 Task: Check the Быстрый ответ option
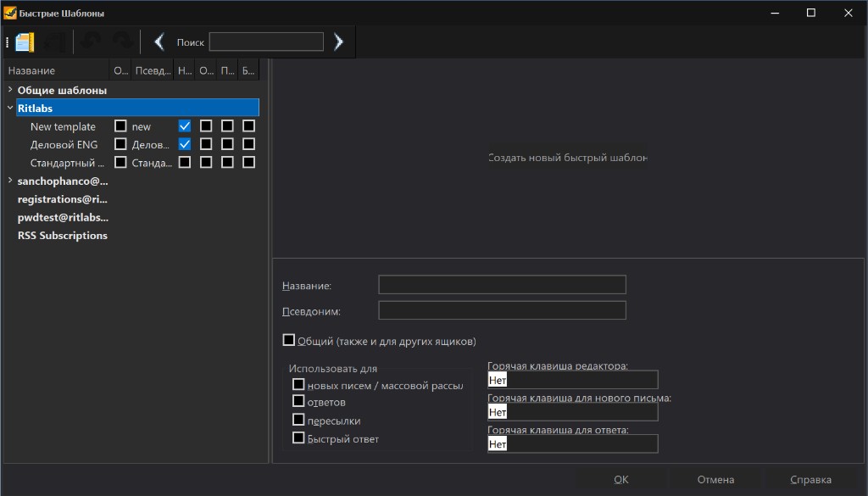pos(298,437)
